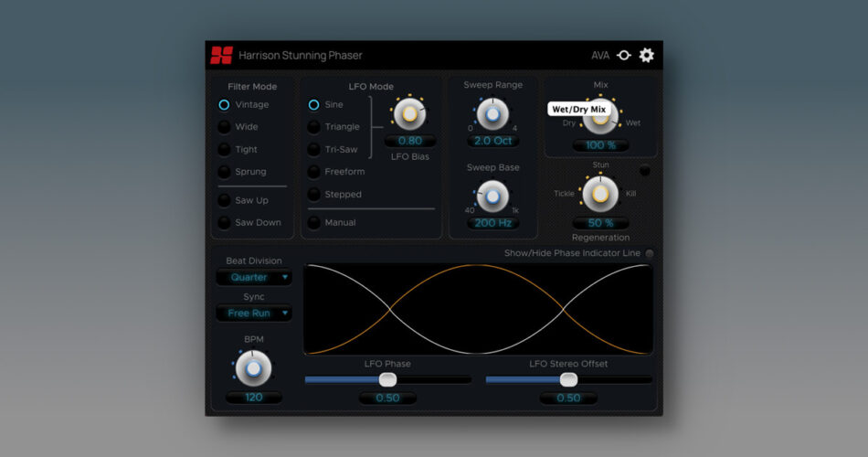Click the BPM knob

(x=253, y=368)
